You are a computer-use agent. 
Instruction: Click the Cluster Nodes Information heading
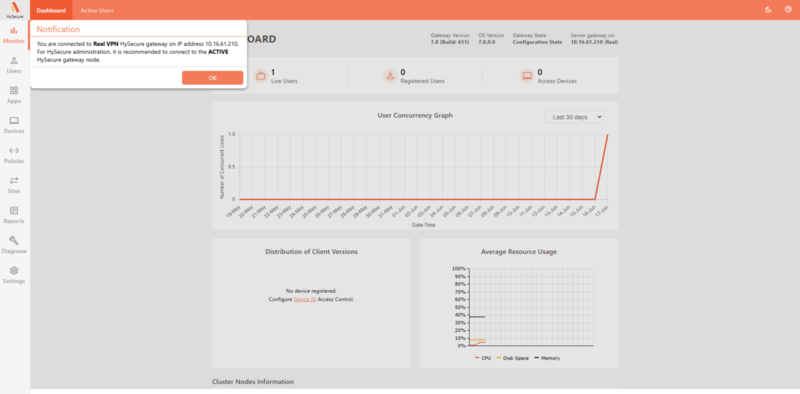point(253,382)
